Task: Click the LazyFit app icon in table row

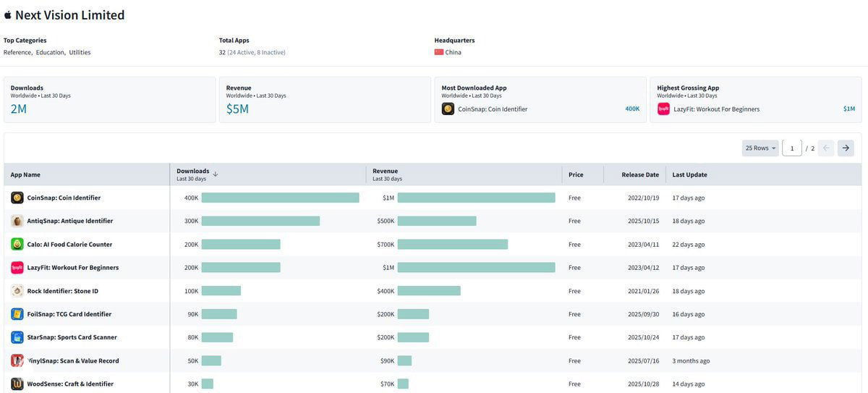Action: click(x=17, y=268)
